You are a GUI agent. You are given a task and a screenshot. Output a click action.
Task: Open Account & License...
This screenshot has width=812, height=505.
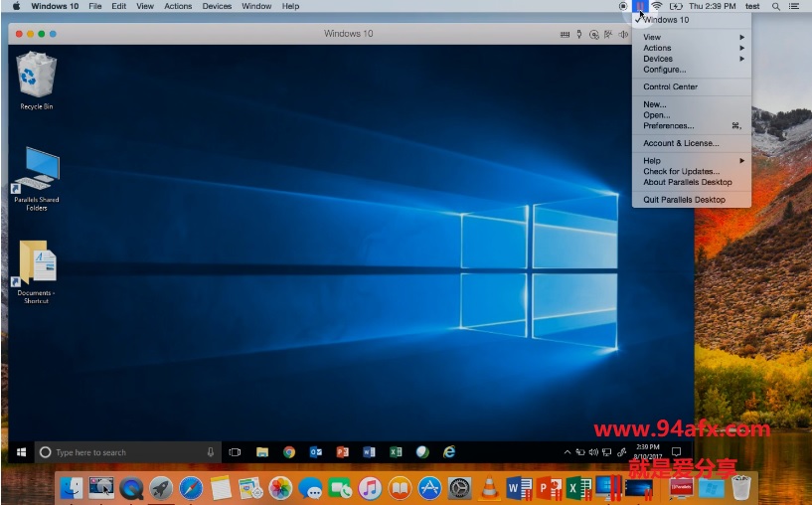[692, 143]
